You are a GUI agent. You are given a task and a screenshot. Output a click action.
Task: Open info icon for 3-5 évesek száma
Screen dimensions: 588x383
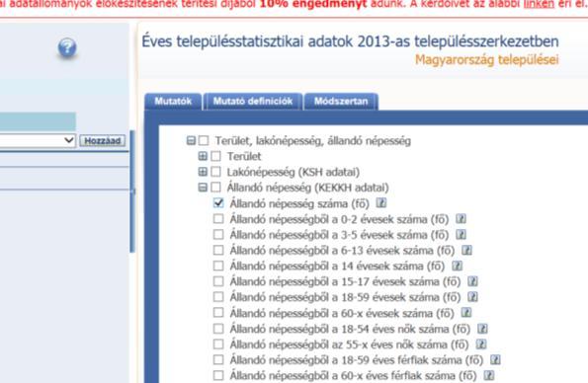click(461, 235)
